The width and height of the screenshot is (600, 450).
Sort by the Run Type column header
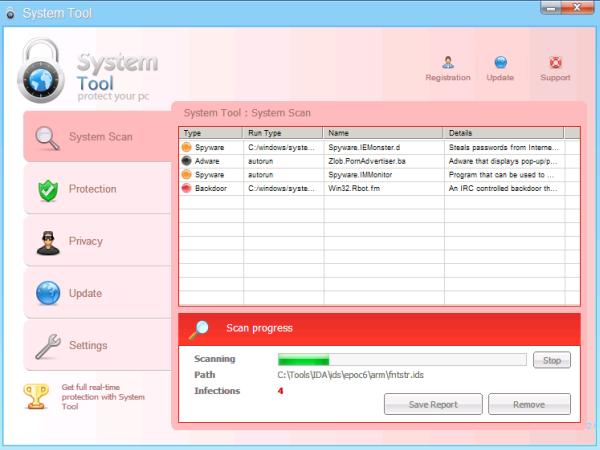pos(283,133)
